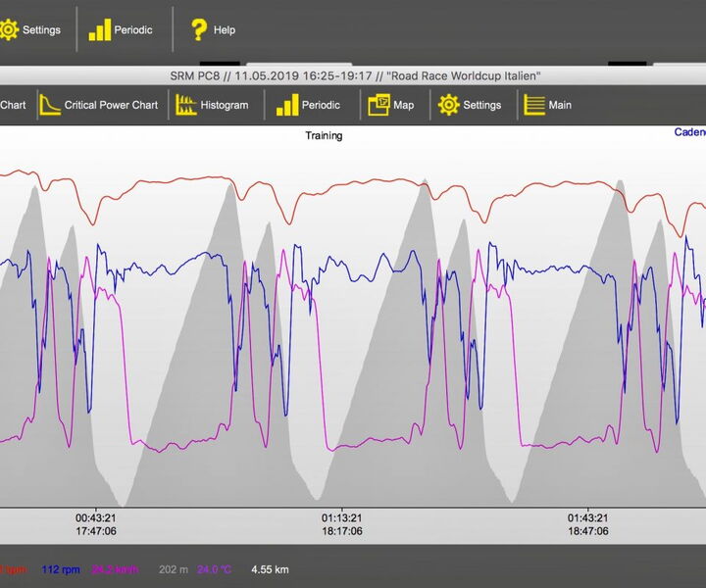Screen dimensions: 706x588
Task: Open Settings in the topmost toolbar
Action: (29, 29)
